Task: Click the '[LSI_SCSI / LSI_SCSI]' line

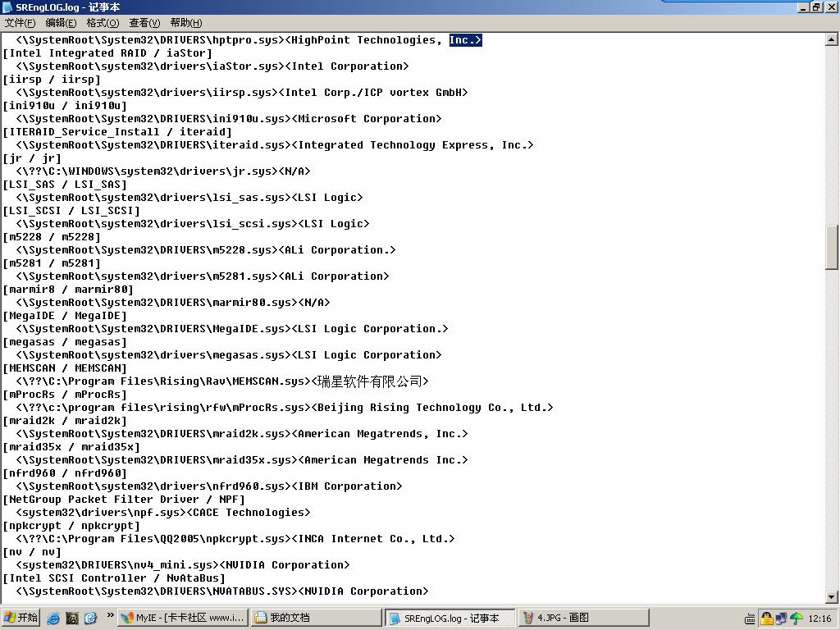Action: (71, 211)
